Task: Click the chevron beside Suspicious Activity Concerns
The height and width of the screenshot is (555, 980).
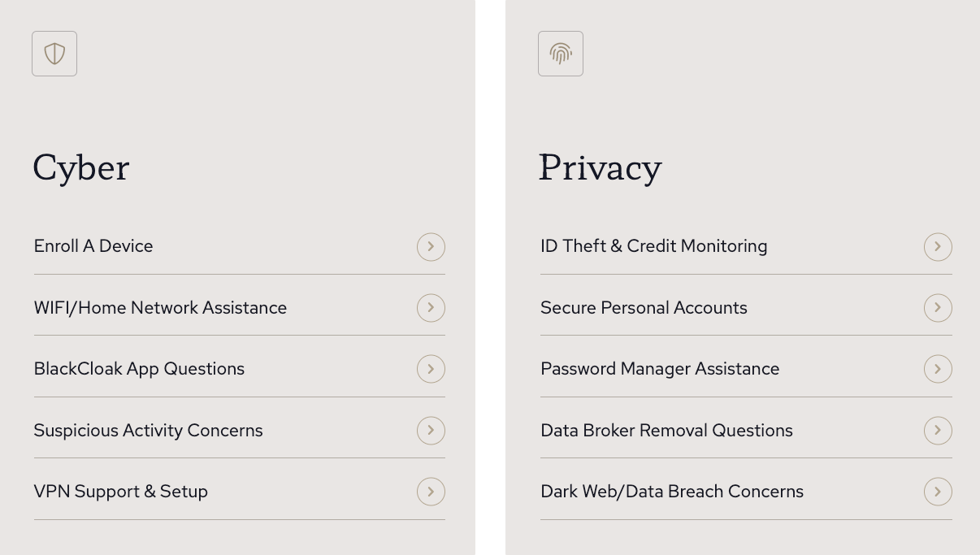Action: pos(431,431)
